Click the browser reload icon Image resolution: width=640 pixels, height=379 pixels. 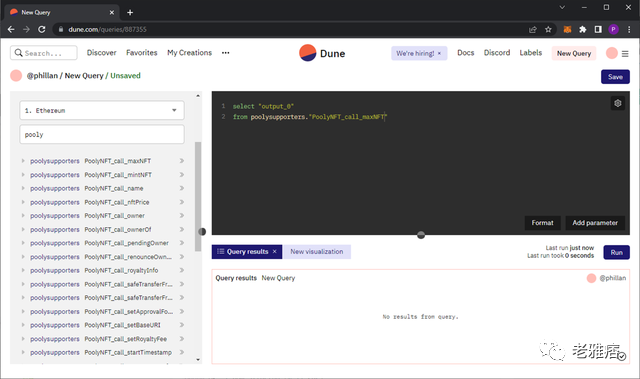click(x=42, y=29)
